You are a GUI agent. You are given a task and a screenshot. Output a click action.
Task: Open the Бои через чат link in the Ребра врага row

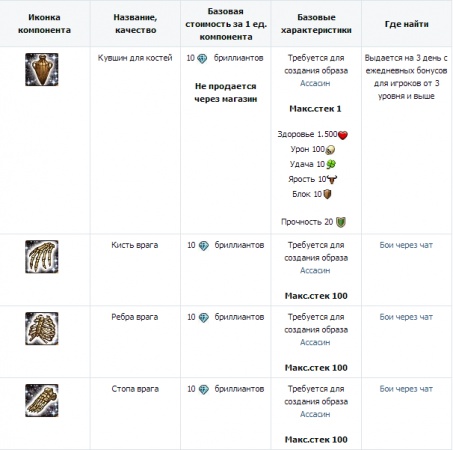click(x=406, y=317)
